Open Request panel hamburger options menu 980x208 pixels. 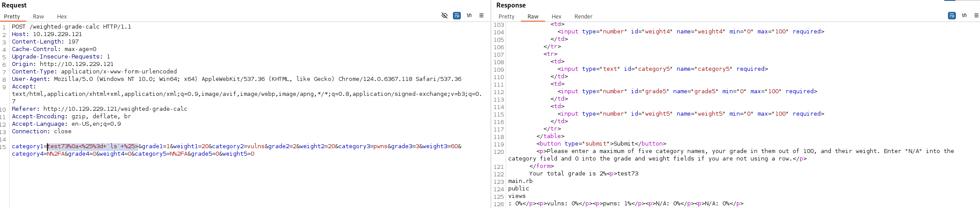coord(481,15)
